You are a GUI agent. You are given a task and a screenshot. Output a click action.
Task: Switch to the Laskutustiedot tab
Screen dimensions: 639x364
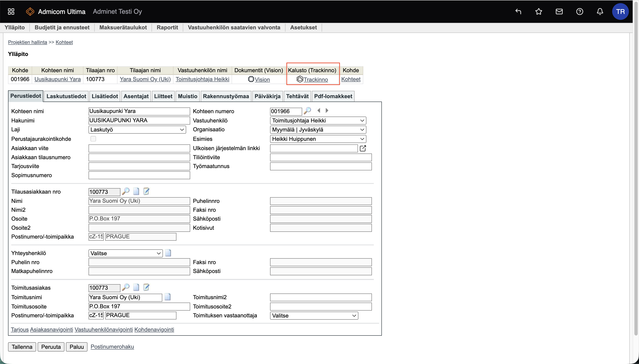click(x=66, y=96)
